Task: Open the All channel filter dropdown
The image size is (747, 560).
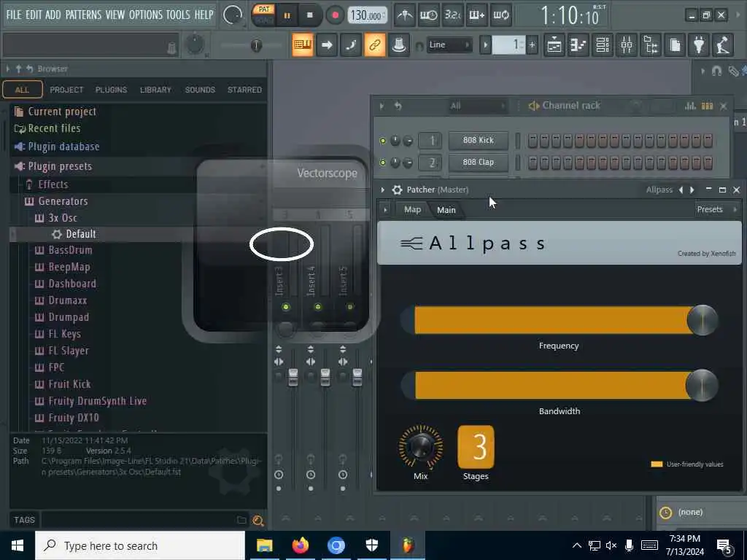Action: point(476,106)
